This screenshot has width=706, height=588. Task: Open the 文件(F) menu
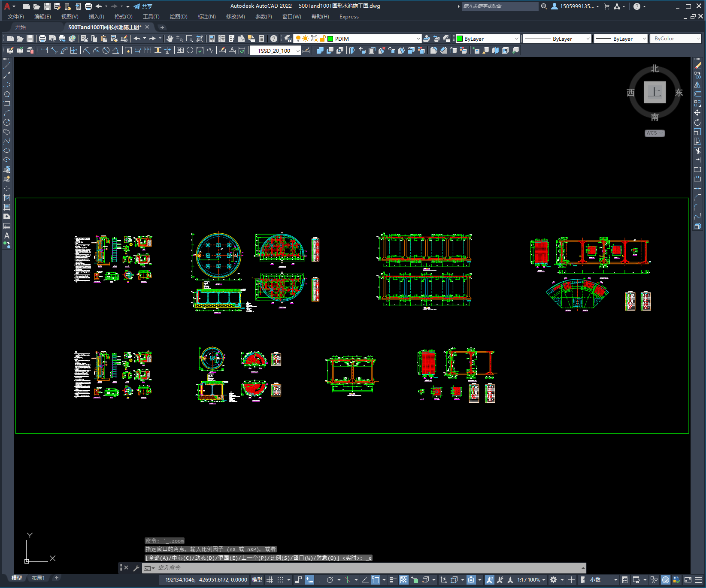(x=16, y=17)
